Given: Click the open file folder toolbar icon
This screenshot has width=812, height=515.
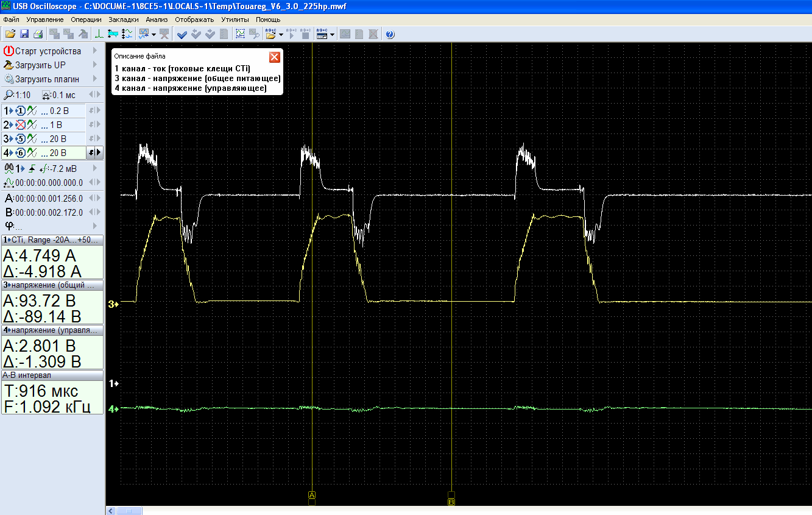Looking at the screenshot, I should point(10,34).
